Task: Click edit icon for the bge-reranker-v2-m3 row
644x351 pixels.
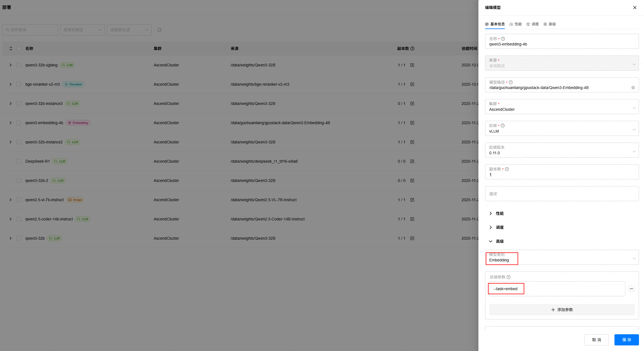Action: 412,84
